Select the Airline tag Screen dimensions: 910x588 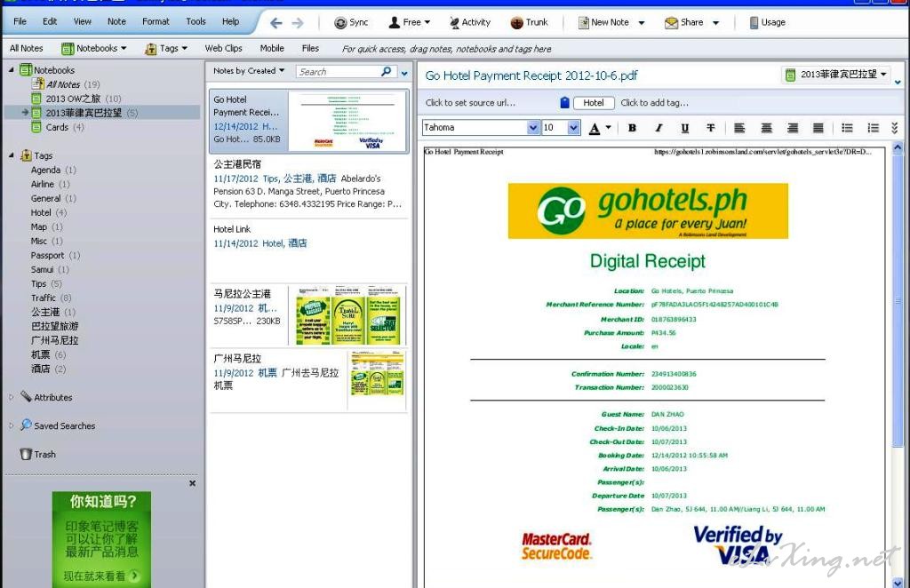pyautogui.click(x=50, y=184)
